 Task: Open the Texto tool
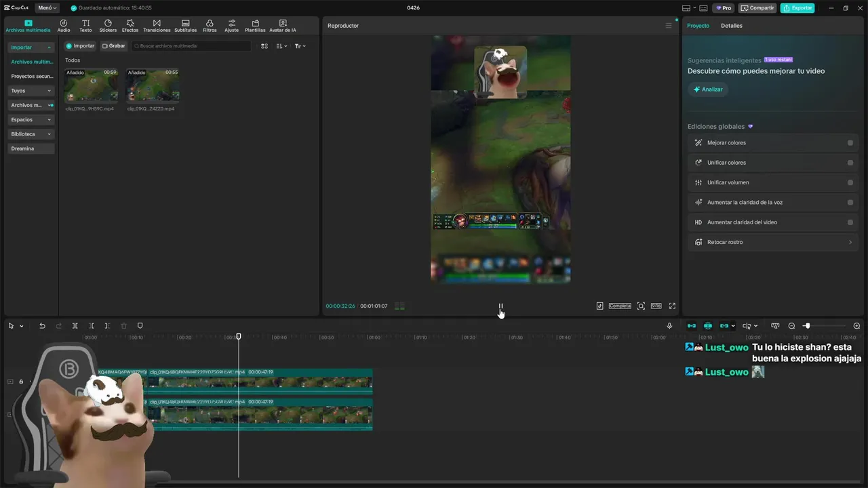point(85,26)
